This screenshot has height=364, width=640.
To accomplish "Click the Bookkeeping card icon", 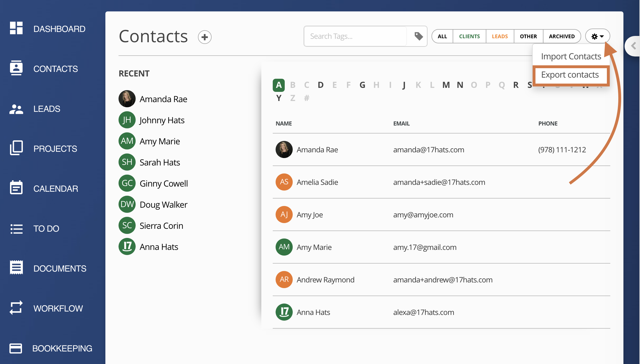I will [16, 348].
